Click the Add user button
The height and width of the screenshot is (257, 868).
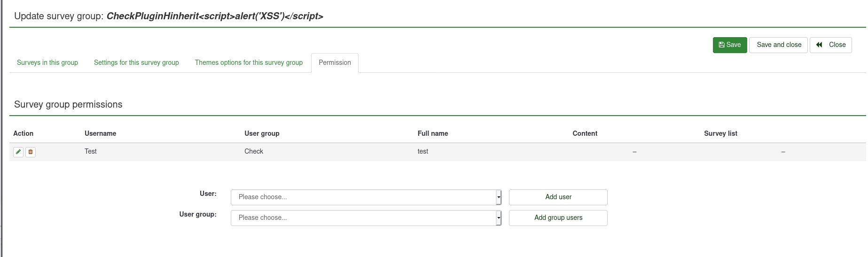pos(558,197)
